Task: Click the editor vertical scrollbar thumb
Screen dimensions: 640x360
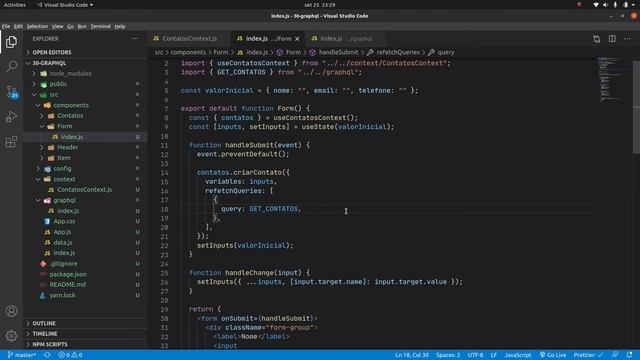Action: [x=636, y=107]
